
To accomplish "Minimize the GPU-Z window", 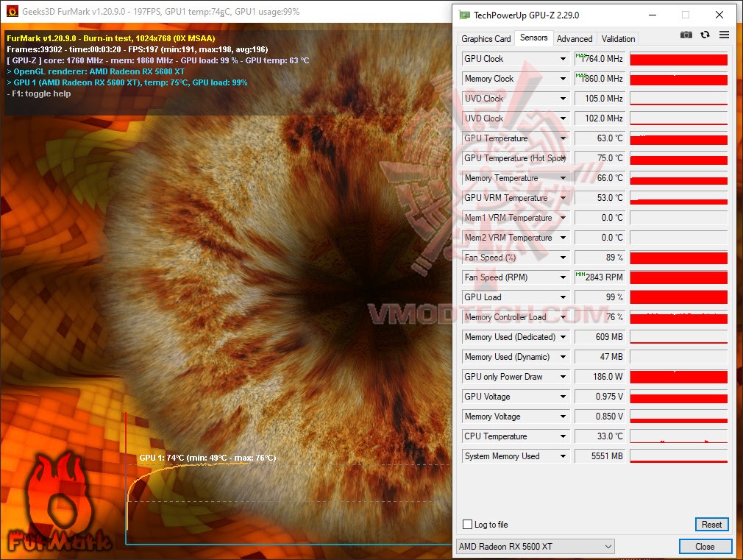I will tap(653, 15).
